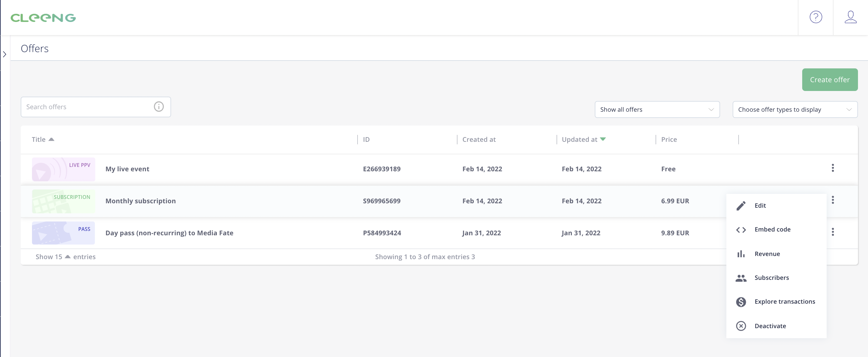
Task: Click the ID column header
Action: point(366,139)
